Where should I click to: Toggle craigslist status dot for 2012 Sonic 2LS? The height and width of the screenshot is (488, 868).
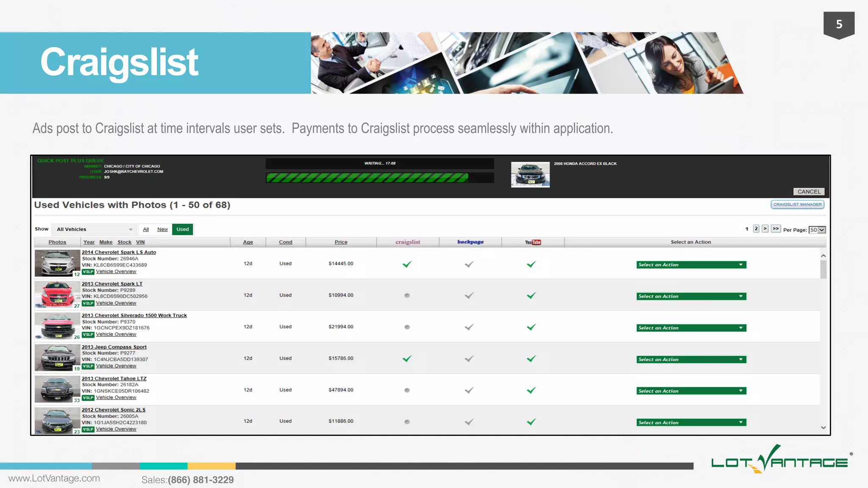tap(407, 422)
